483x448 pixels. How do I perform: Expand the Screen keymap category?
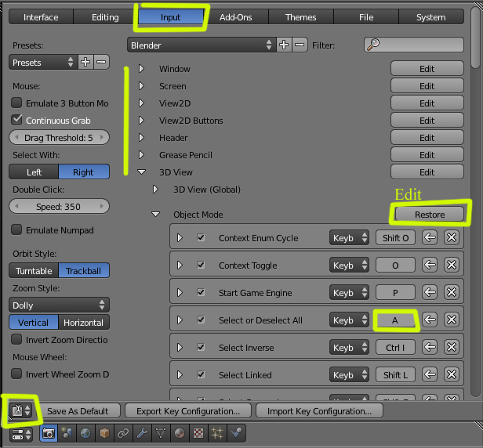[141, 86]
